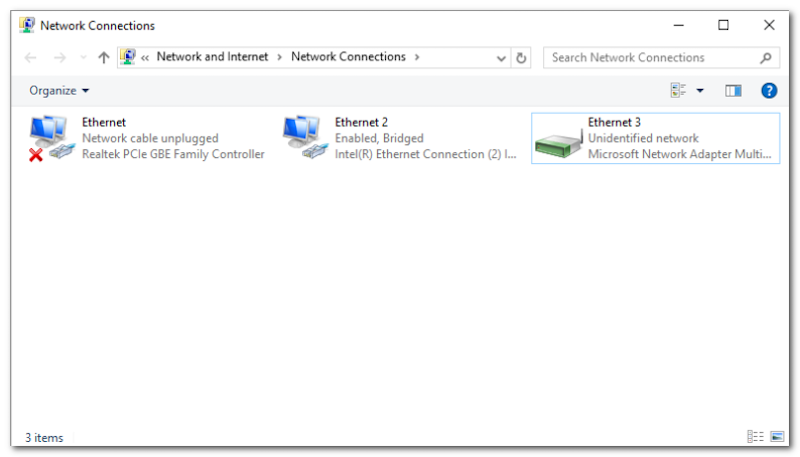Open the Organize dropdown menu

[x=59, y=91]
